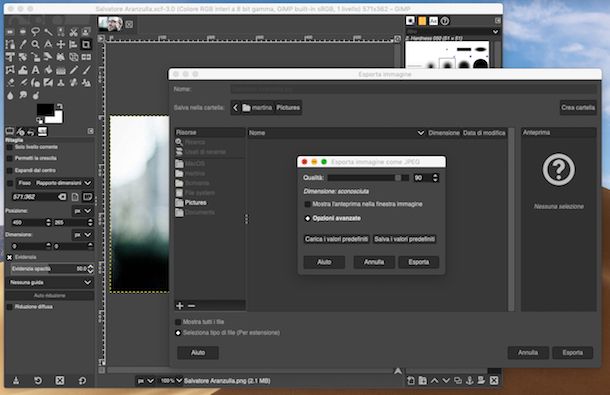Screen dimensions: 610x395
Task: Enable 'Espandi dal centro' checkbox
Action: (x=10, y=170)
